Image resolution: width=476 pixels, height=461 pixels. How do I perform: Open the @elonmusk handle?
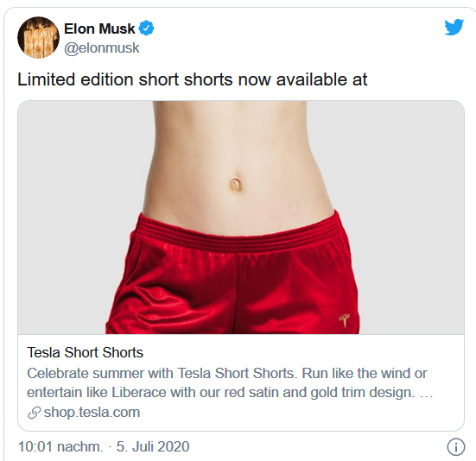102,48
